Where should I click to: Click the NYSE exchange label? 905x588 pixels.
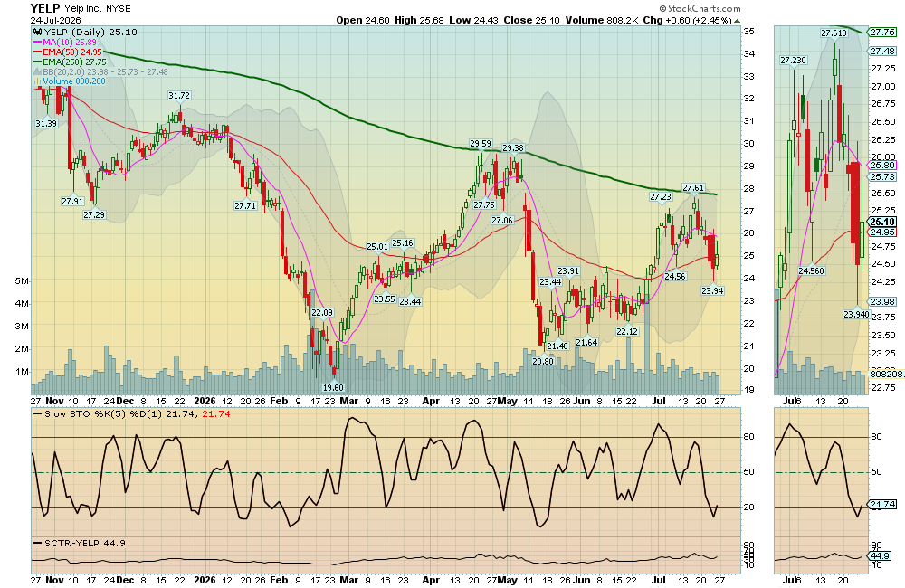(x=119, y=9)
